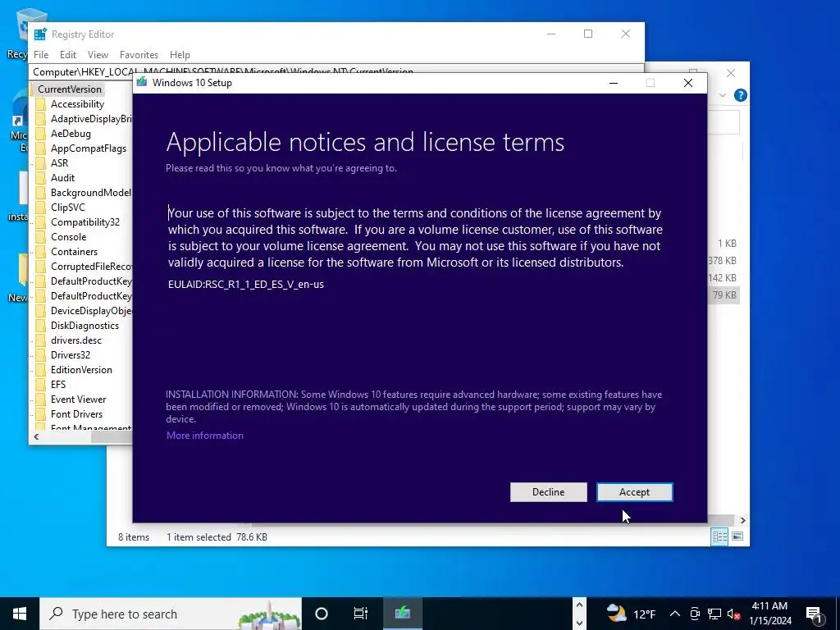This screenshot has height=630, width=840.
Task: Select the DiskDiagnostics registry key
Action: click(84, 326)
